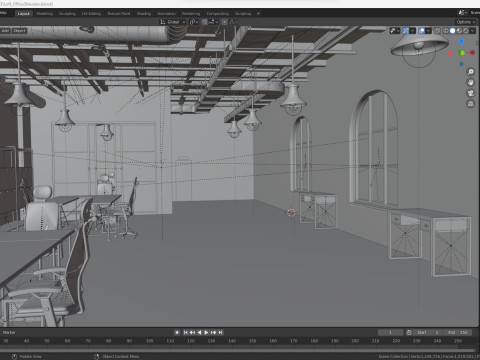The image size is (480, 360).
Task: Open the proportional editing falloff dropdown
Action: coord(233,22)
